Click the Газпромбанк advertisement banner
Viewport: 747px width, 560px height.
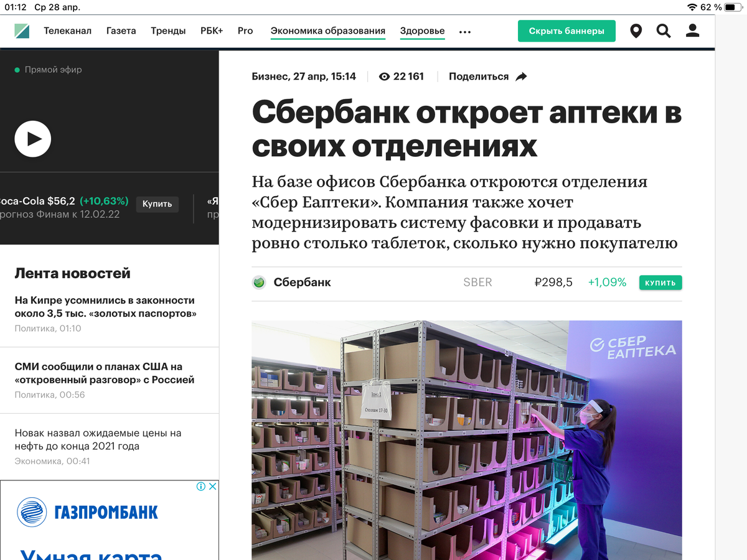[110, 520]
